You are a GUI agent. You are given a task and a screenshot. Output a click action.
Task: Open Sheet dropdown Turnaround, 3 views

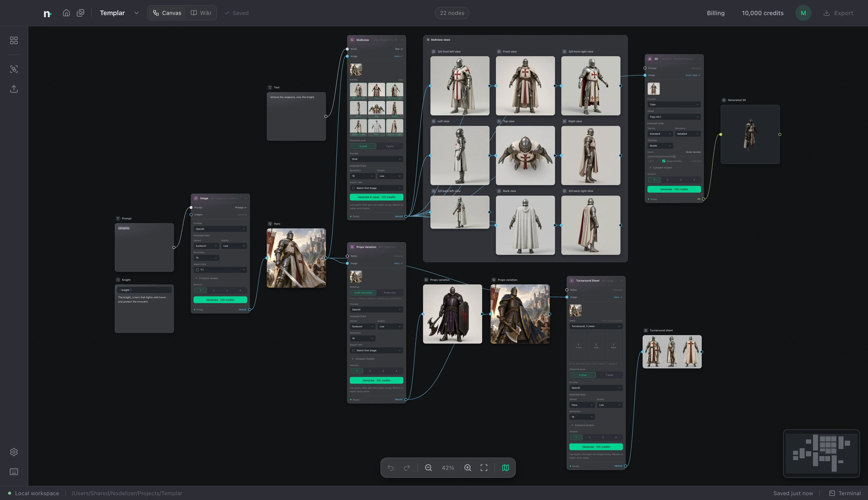(596, 326)
